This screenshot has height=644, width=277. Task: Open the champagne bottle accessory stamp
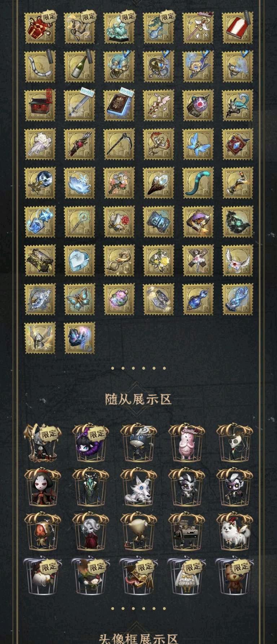pyautogui.click(x=80, y=67)
